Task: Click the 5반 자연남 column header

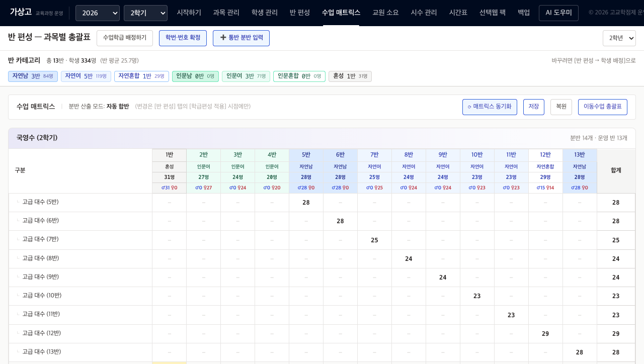Action: pos(306,171)
